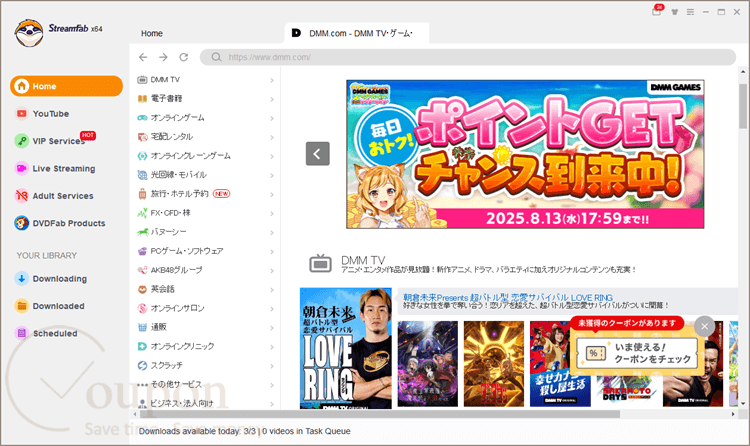
Task: Click the PCゲーム・ソフトウェア icon
Action: [x=142, y=251]
